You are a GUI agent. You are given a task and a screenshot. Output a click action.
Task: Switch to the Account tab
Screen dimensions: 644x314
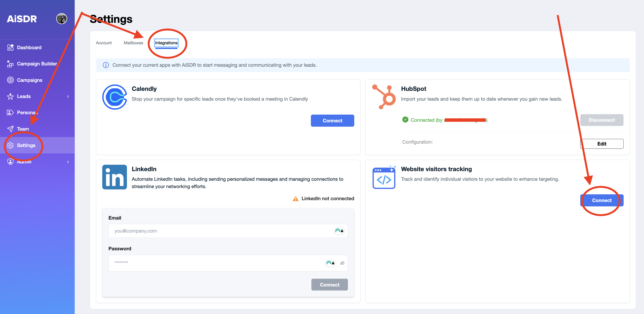(x=104, y=43)
